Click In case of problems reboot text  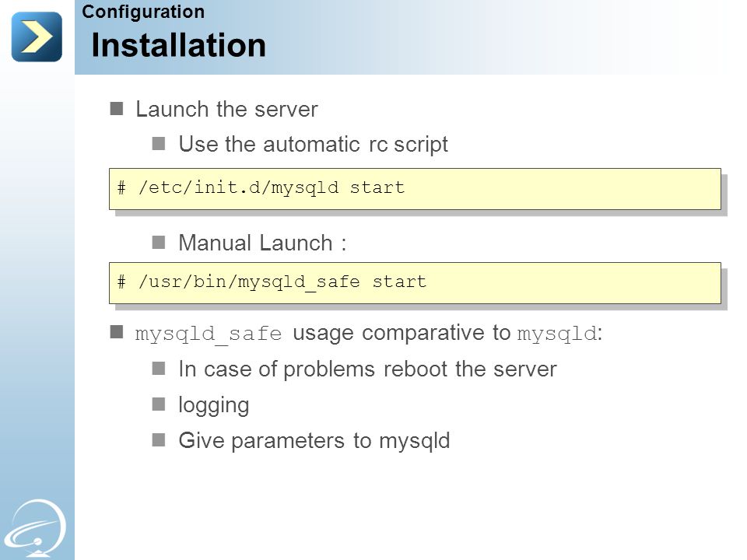coord(368,369)
